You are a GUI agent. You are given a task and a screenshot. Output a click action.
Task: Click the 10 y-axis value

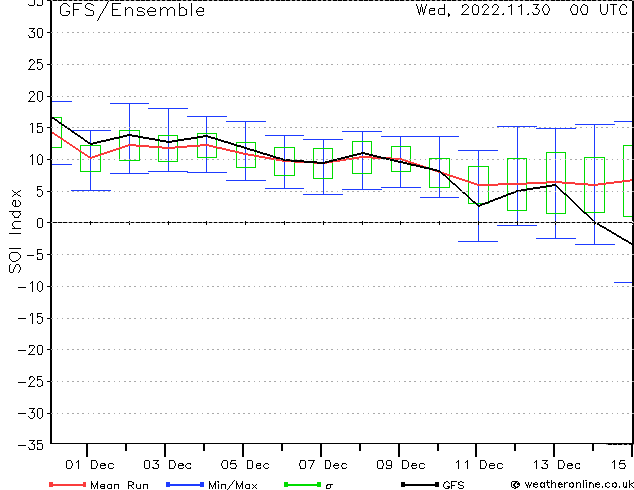[x=36, y=160]
